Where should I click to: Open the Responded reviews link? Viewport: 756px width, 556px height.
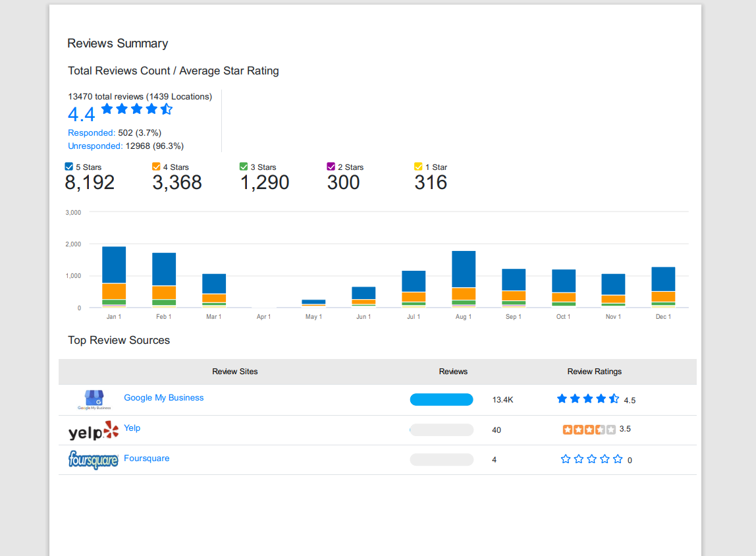click(x=91, y=132)
